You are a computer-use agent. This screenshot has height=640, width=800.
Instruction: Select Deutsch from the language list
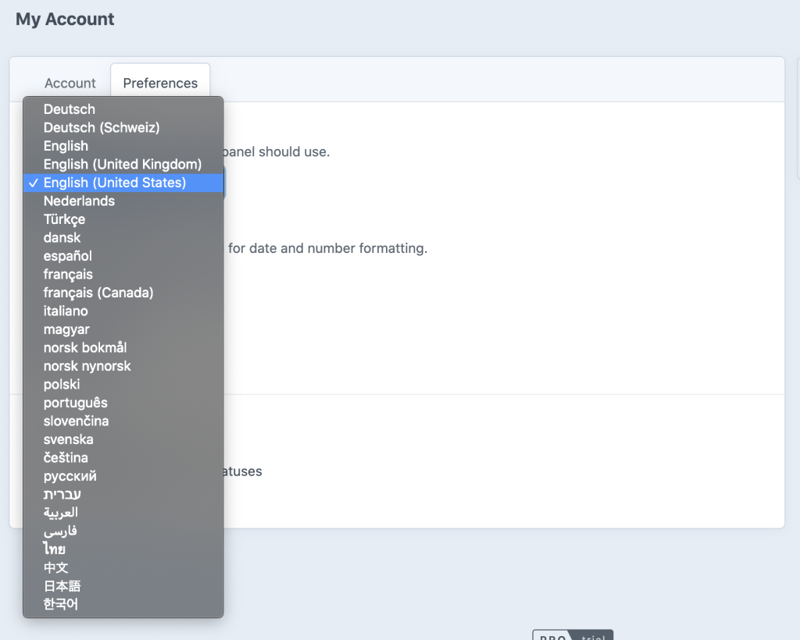click(x=70, y=109)
